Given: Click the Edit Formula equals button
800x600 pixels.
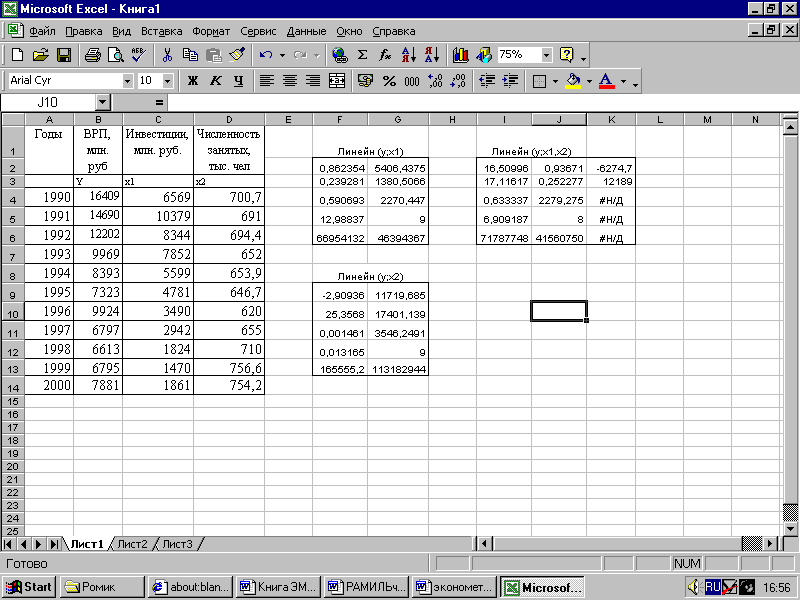Looking at the screenshot, I should click(159, 103).
